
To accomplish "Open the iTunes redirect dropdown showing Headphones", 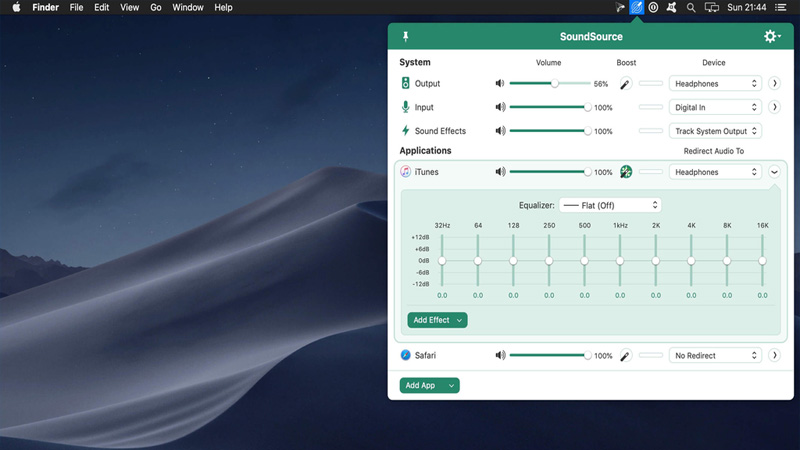I will click(715, 172).
